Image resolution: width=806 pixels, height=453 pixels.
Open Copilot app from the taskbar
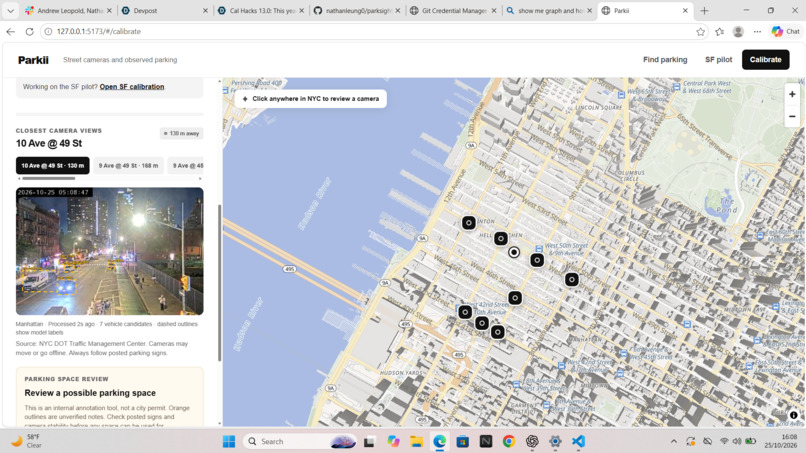coord(393,441)
